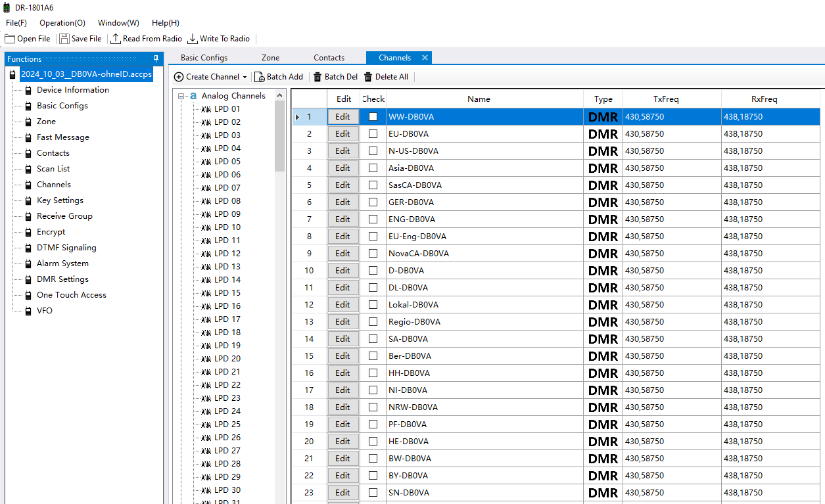Click Edit button for WW-DB0VA
Screen dimensions: 825x504
click(343, 116)
